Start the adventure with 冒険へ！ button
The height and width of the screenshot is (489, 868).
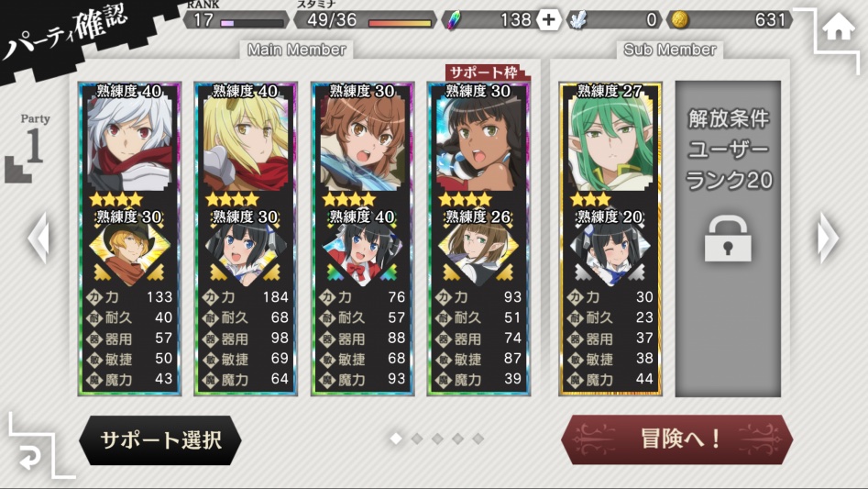677,439
